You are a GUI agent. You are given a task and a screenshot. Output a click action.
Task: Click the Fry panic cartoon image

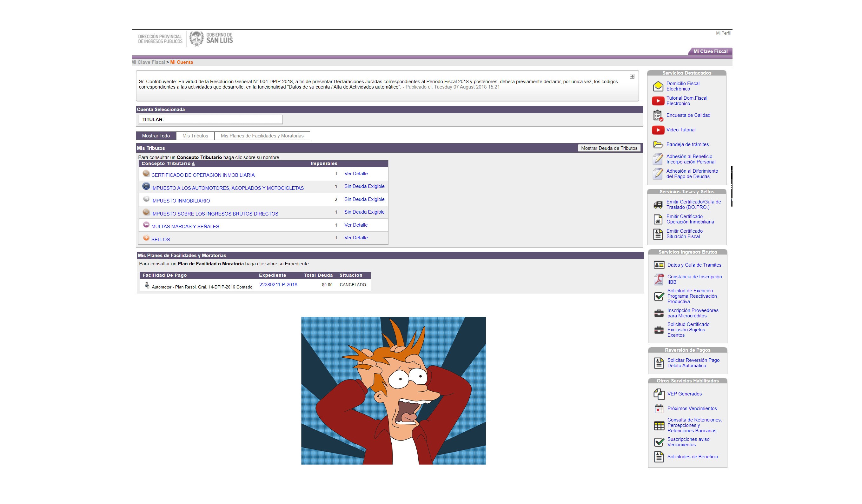pyautogui.click(x=393, y=390)
